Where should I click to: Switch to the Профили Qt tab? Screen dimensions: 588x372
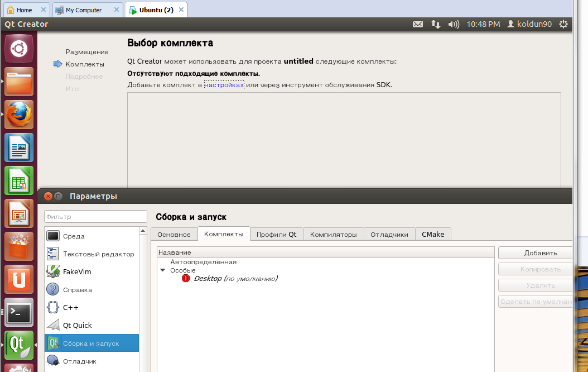(x=276, y=234)
